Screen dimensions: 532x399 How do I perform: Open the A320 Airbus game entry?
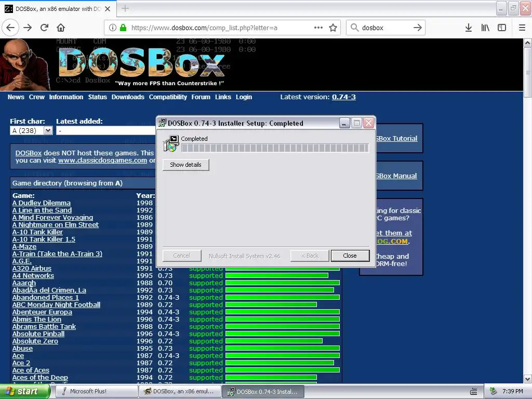coord(32,269)
